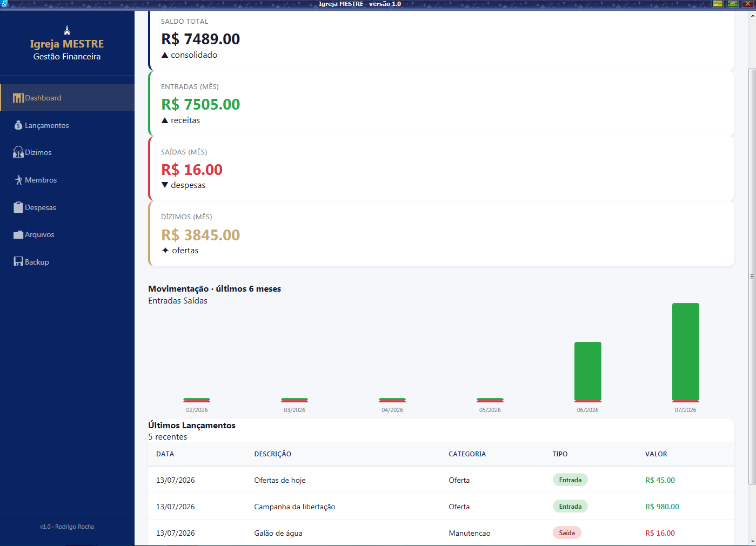Click the Saldo Total value R$ 7489.00
Image resolution: width=756 pixels, height=546 pixels.
click(200, 39)
